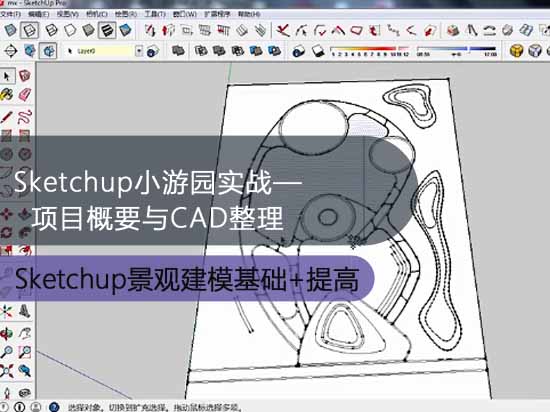Switch to Iso view (yellow cube)
The height and width of the screenshot is (412, 550).
[x=516, y=51]
